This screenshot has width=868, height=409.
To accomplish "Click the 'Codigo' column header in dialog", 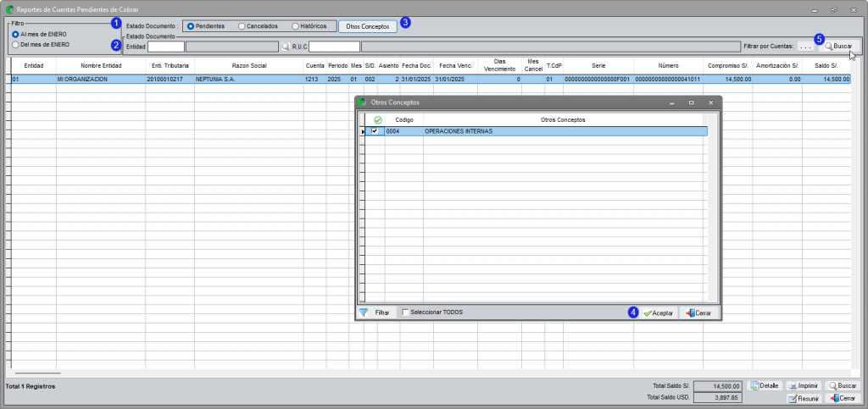I will point(404,120).
